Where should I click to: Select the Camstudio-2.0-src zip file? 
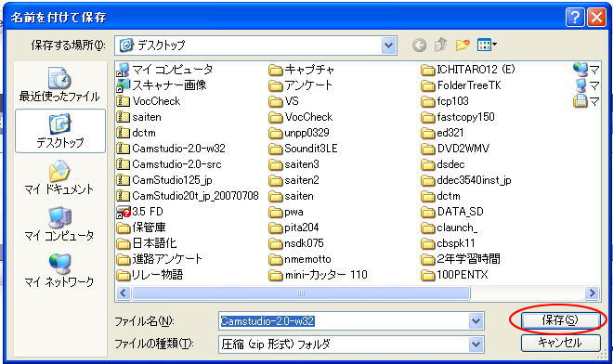(169, 164)
